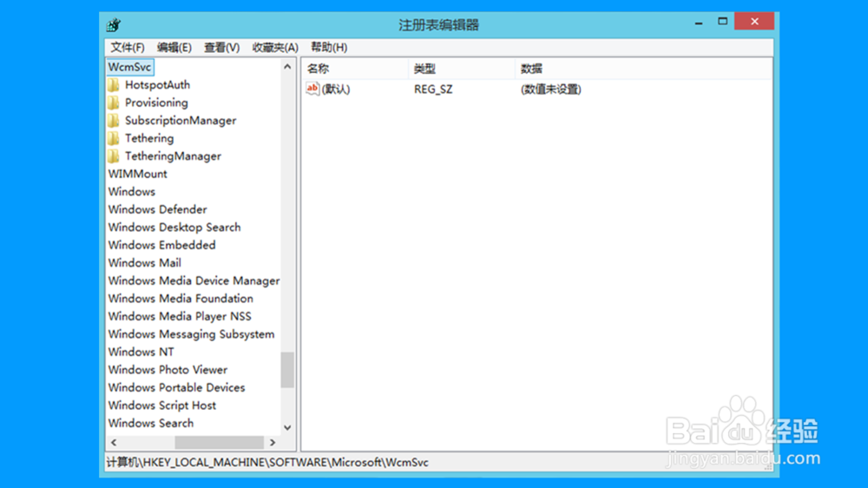Select the Windows NT key
This screenshot has width=868, height=488.
click(x=141, y=352)
